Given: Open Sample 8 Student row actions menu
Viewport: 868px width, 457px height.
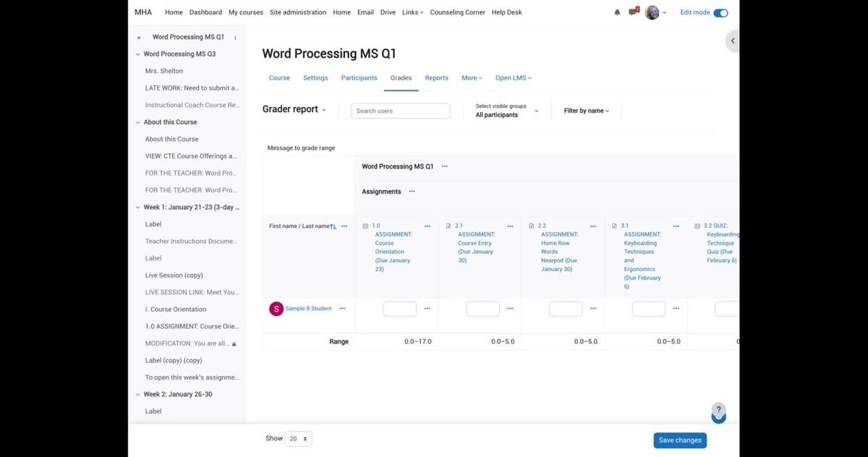Looking at the screenshot, I should 342,309.
